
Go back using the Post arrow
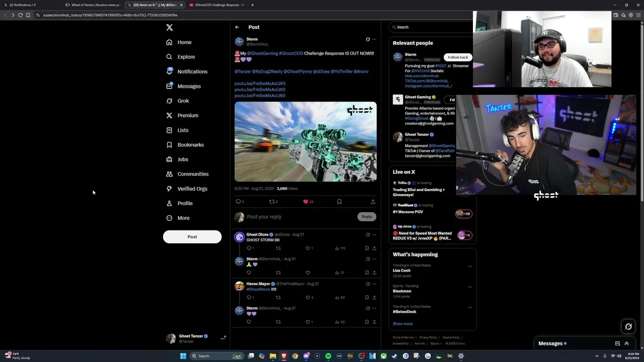point(237,27)
